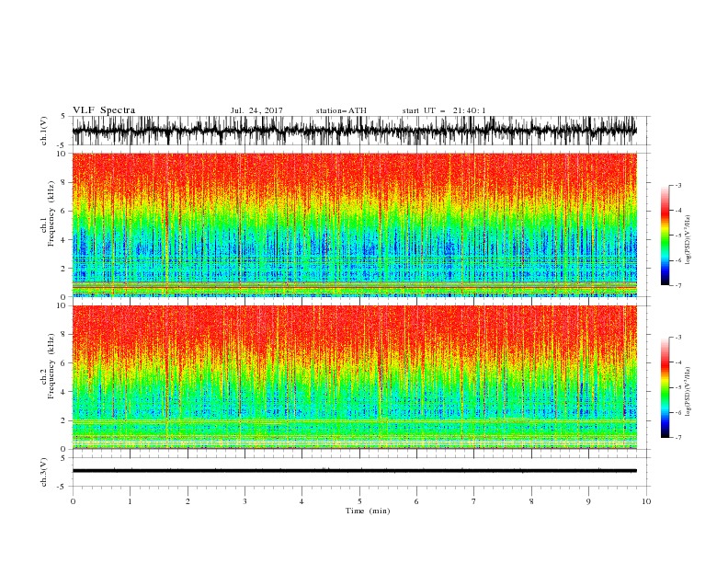Viewport: 728px width, 563px height.
Task: Click the '-4' label on ch.2 color bar
Action: tap(678, 362)
